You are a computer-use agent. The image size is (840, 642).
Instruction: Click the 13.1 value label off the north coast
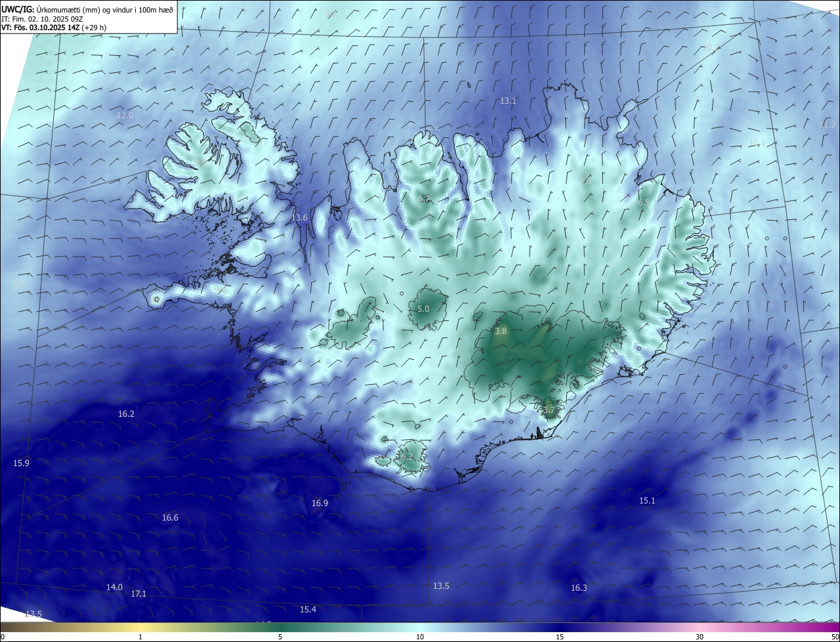(508, 101)
